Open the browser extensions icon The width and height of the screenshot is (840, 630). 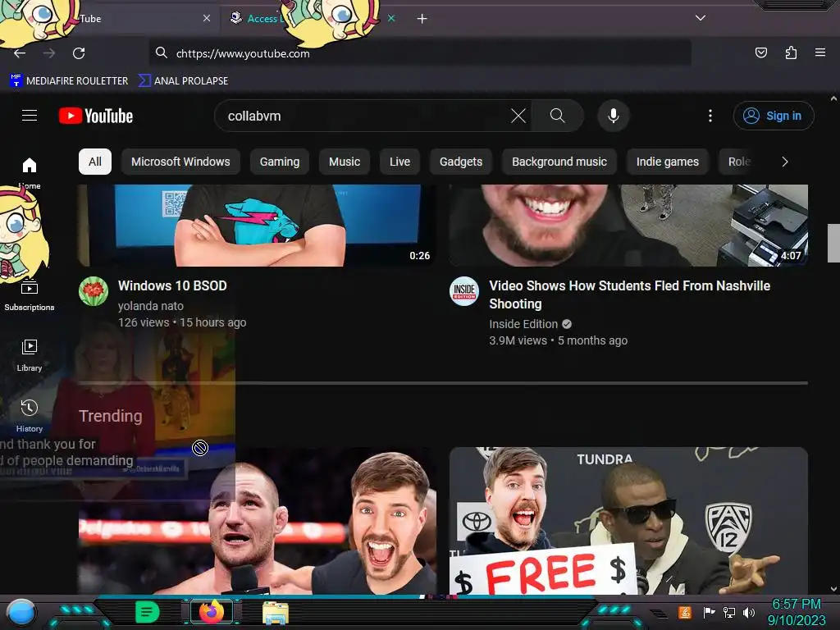[x=791, y=52]
